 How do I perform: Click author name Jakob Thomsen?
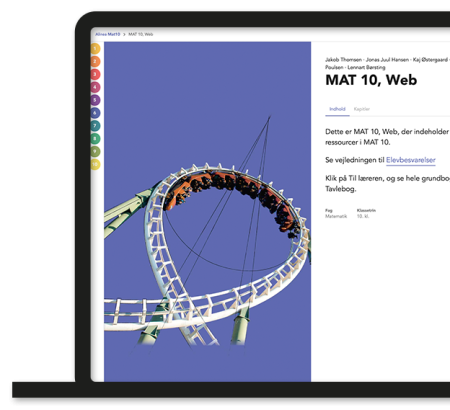click(x=343, y=60)
